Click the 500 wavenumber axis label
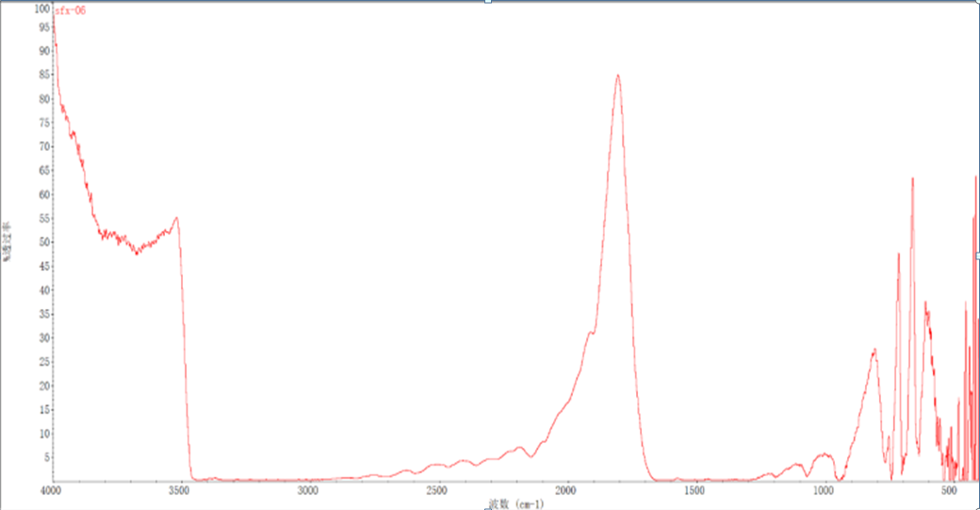This screenshot has width=980, height=510. coord(952,491)
